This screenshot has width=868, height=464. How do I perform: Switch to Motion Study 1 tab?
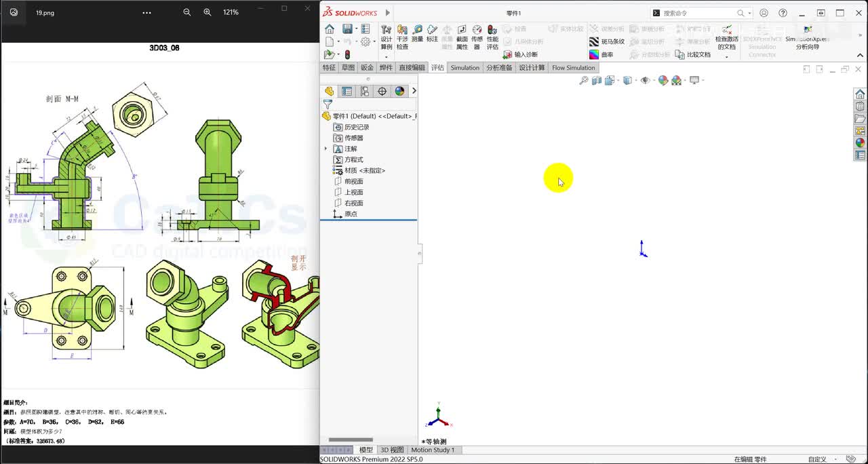(433, 450)
